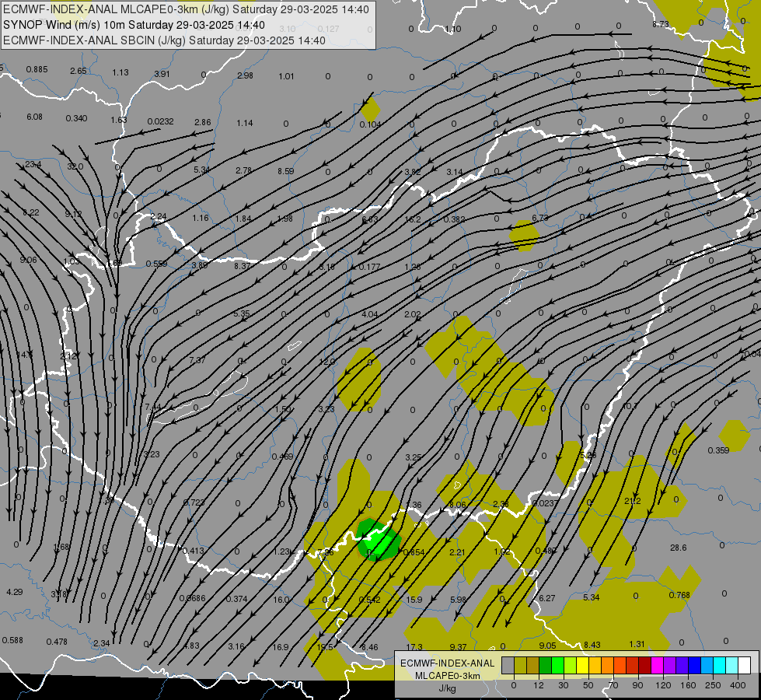The image size is (761, 700).
Task: Click the map value "0.885"
Action: pyautogui.click(x=37, y=69)
